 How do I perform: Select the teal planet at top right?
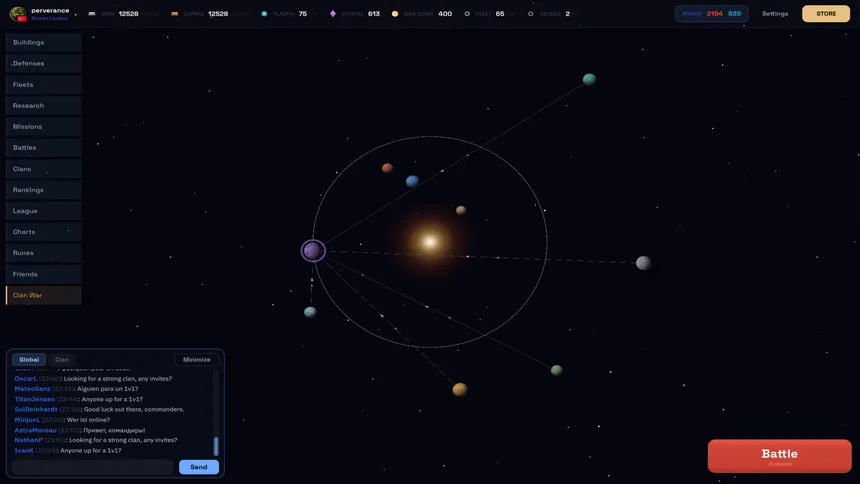pos(589,79)
